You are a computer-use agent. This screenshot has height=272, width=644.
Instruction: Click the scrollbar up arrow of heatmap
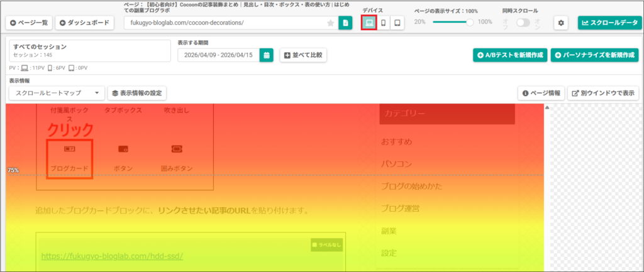point(547,107)
